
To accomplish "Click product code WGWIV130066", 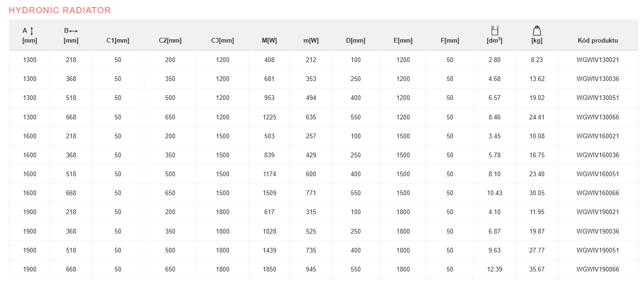I will tap(598, 117).
